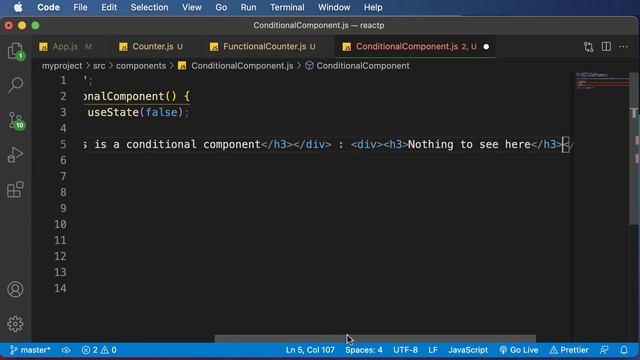Click 'conditional component' text in line 5
This screenshot has width=640, height=360.
(193, 144)
